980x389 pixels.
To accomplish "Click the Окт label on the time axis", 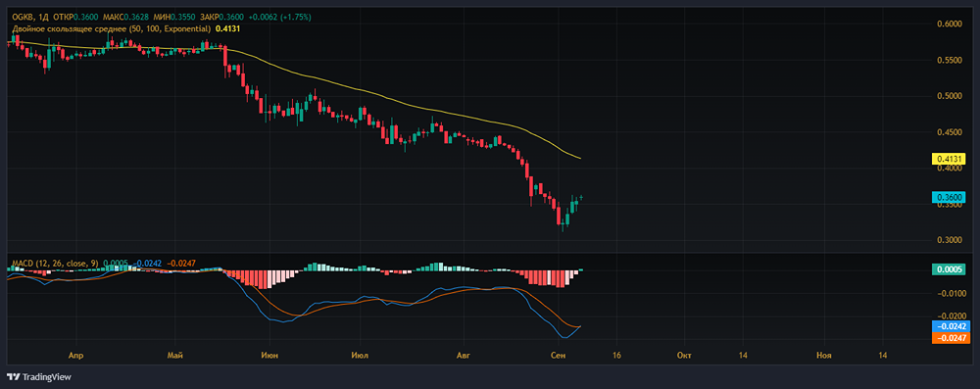I will tap(684, 356).
